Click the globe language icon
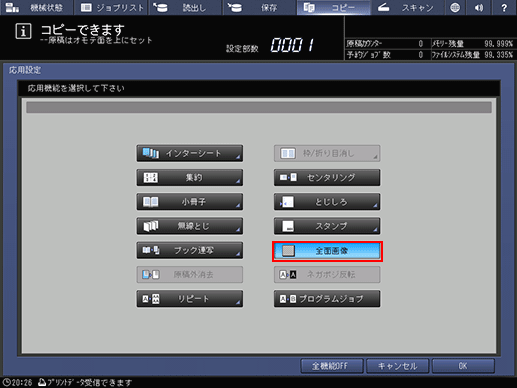 coord(455,7)
